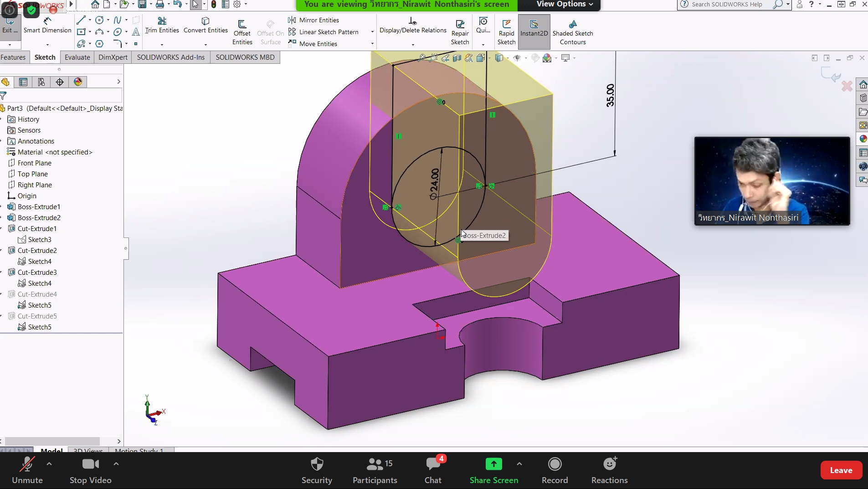This screenshot has height=489, width=868.
Task: Select the sketch Text tool
Action: point(136,32)
